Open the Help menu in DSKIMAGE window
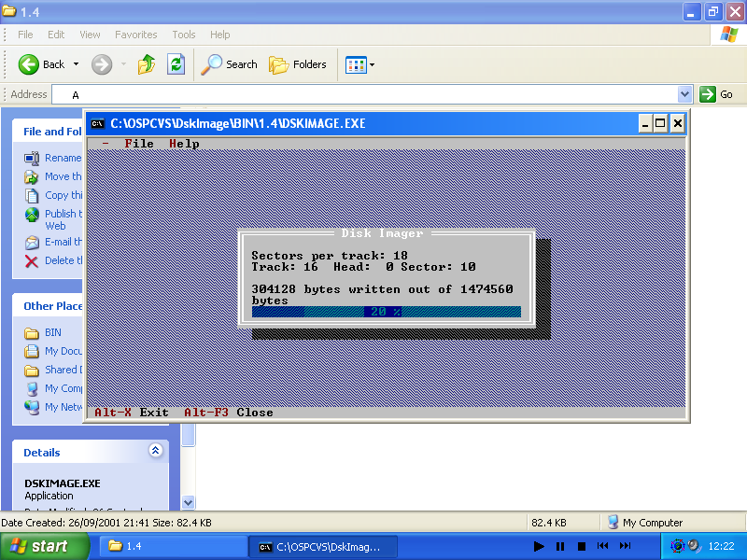This screenshot has width=747, height=560. coord(184,144)
